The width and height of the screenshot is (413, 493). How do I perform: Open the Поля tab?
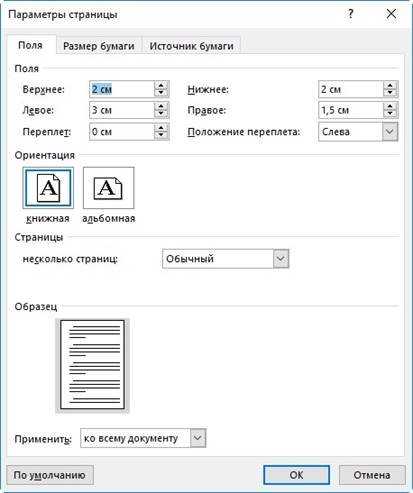(31, 45)
